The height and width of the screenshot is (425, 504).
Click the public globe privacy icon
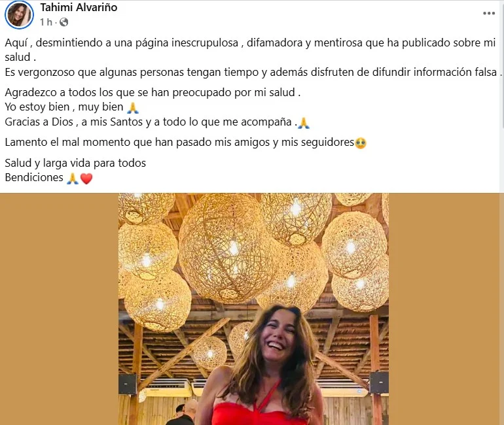pyautogui.click(x=64, y=22)
